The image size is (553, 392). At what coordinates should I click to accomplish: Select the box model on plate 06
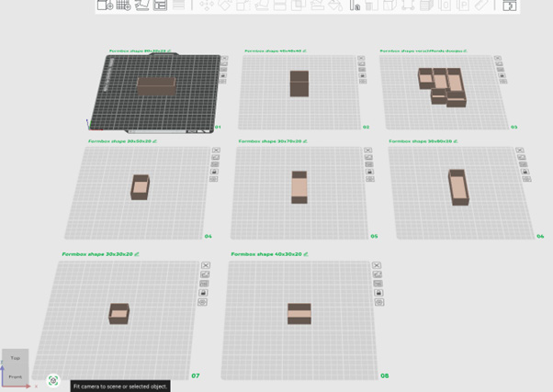pos(458,187)
